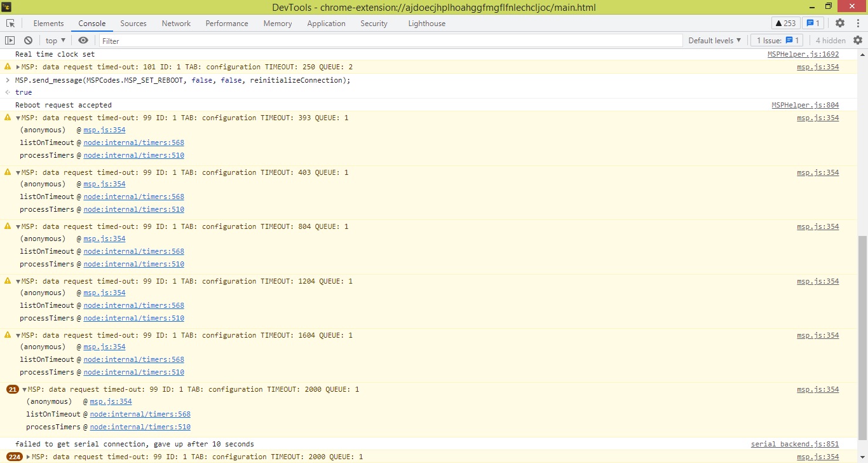Clear the console
868x463 pixels.
click(x=27, y=40)
